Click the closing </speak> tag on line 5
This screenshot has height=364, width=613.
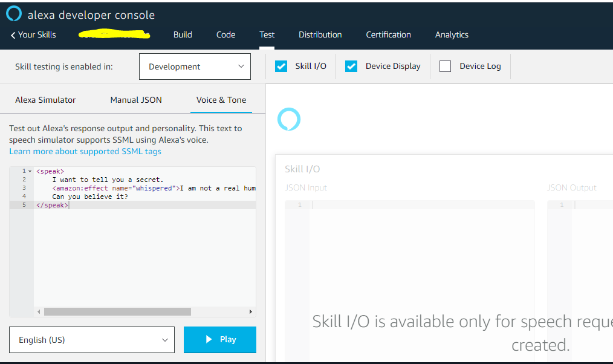coord(52,205)
